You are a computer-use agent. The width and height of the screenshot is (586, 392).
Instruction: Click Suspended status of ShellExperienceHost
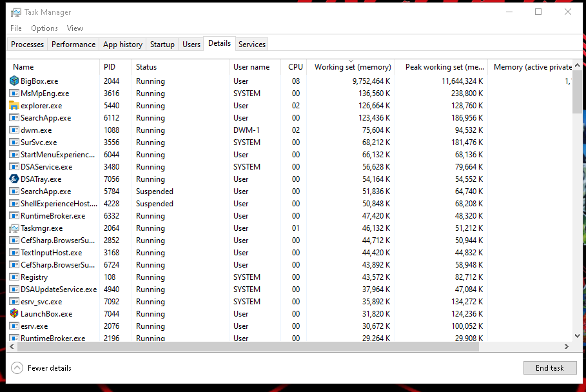tap(154, 204)
